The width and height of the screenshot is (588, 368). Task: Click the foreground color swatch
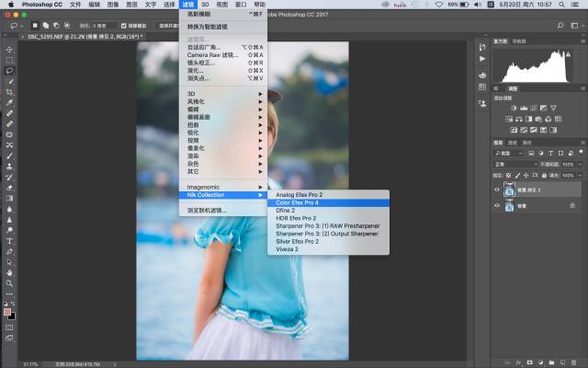tap(7, 312)
